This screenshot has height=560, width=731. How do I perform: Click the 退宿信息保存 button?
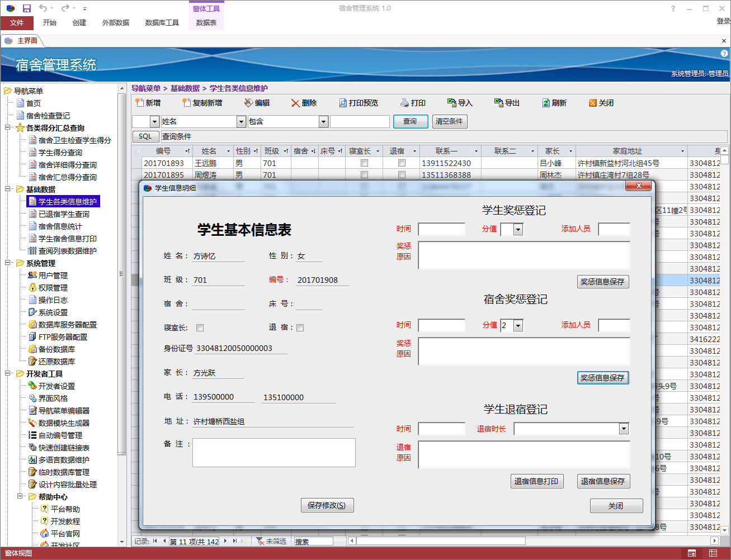pyautogui.click(x=603, y=481)
